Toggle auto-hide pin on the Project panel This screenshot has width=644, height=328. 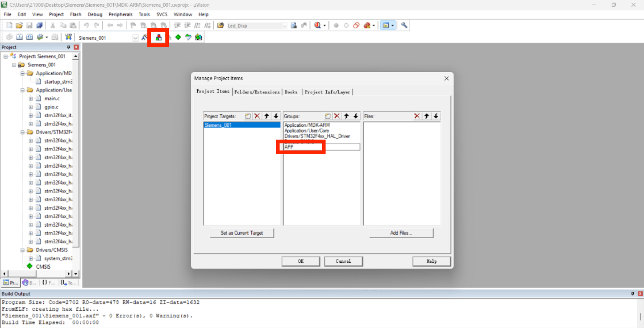pyautogui.click(x=68, y=47)
